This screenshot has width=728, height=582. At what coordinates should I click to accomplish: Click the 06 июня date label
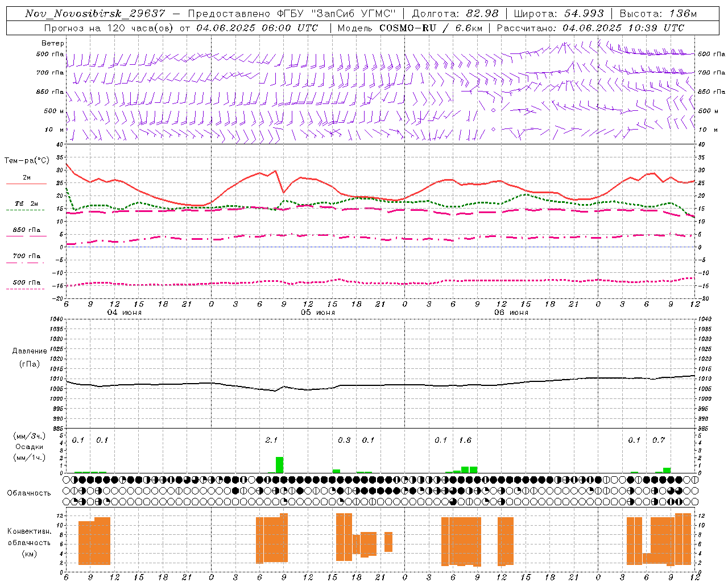[511, 312]
